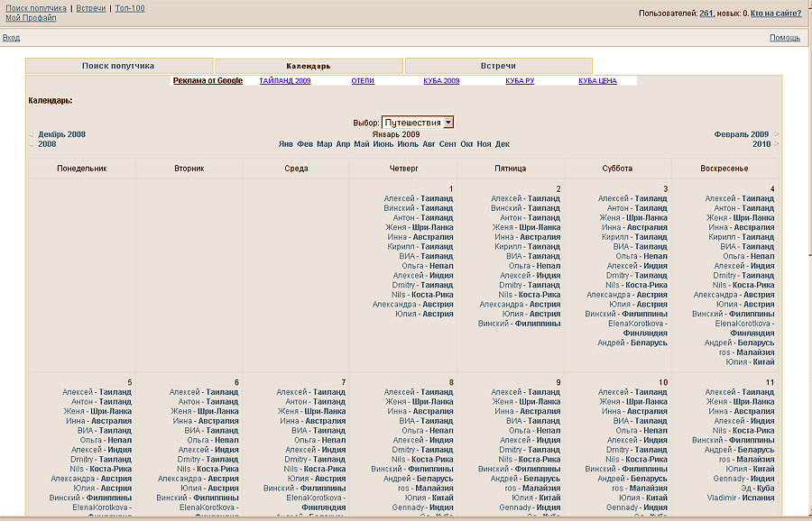Open Андрей - Беларусь entry on January 3
Image resolution: width=812 pixels, height=521 pixels.
point(632,343)
